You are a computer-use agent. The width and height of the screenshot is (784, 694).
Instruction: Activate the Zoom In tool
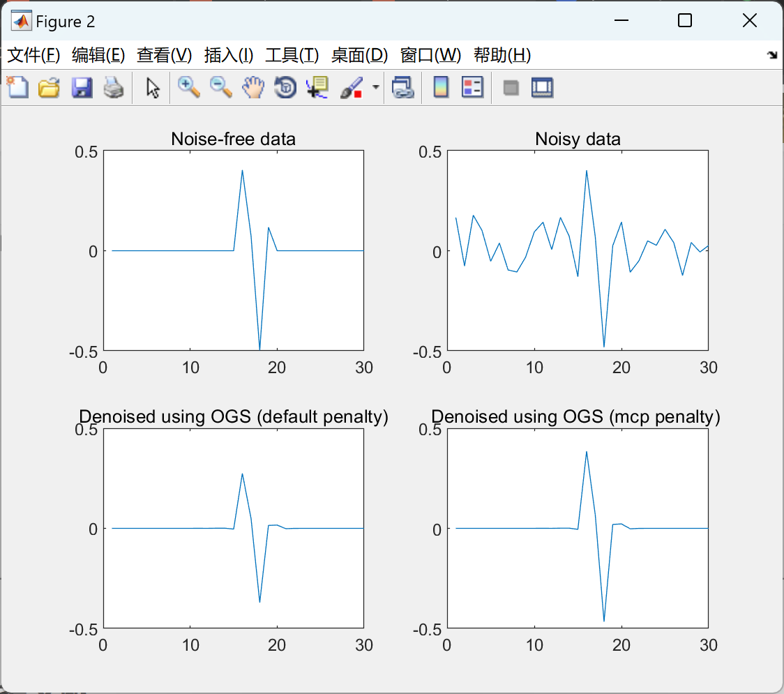point(189,87)
